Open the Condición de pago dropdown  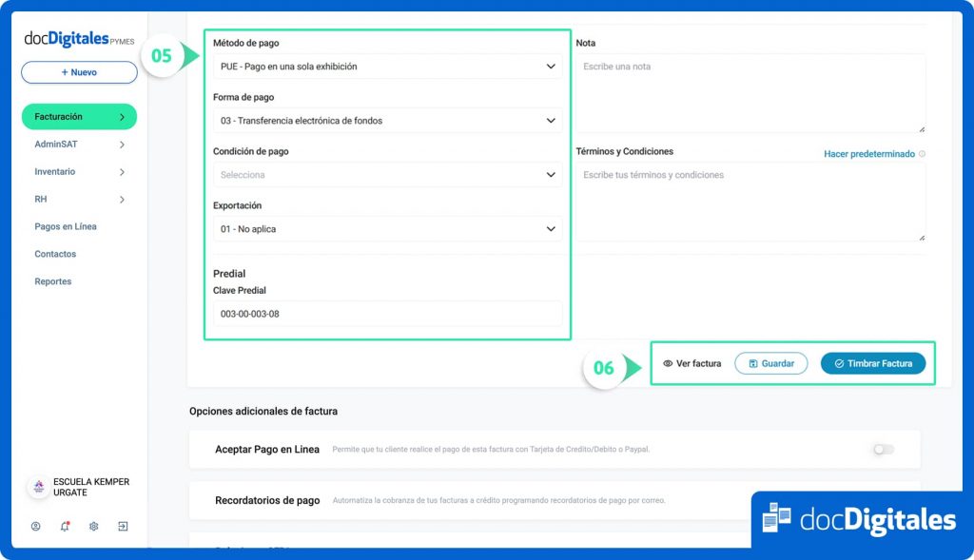tap(388, 175)
